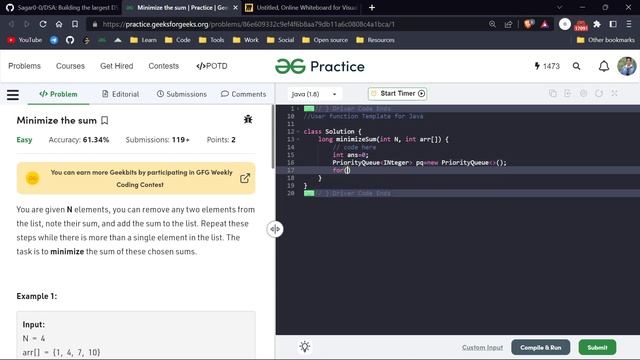Click the share page icon in address bar
The width and height of the screenshot is (640, 360).
pyautogui.click(x=508, y=24)
